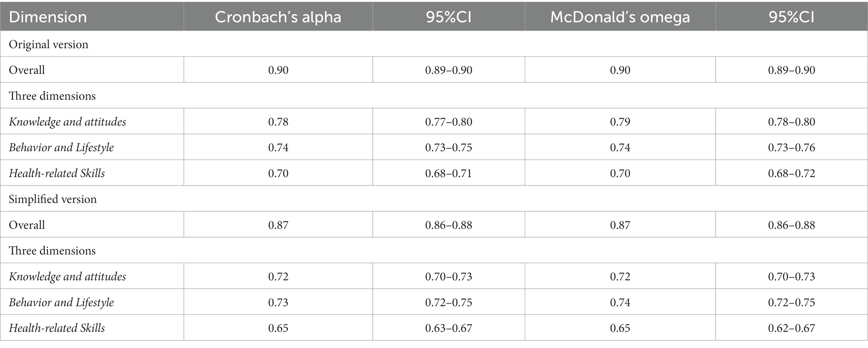The width and height of the screenshot is (868, 348).
Task: Click the confidence interval 0.73–0.76
Action: [x=792, y=148]
